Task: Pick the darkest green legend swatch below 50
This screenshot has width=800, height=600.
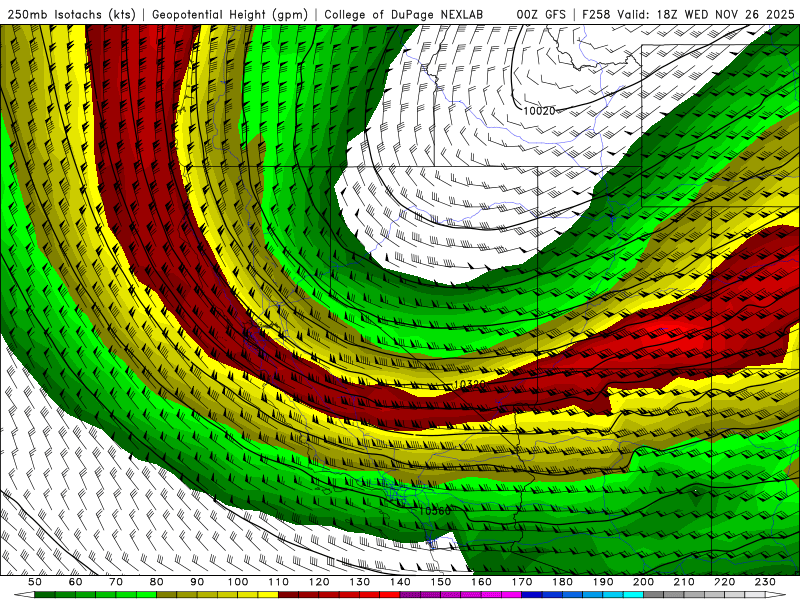Action: pyautogui.click(x=45, y=595)
